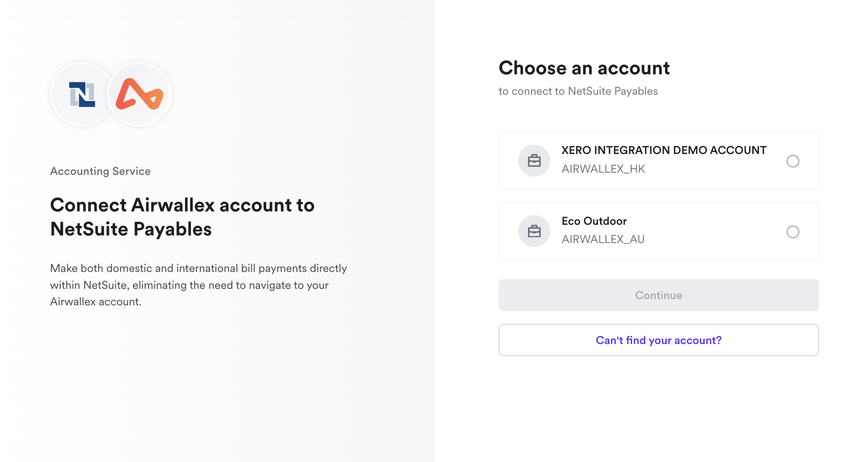The image size is (868, 462).
Task: Open the Eco Outdoor account card
Action: (658, 231)
